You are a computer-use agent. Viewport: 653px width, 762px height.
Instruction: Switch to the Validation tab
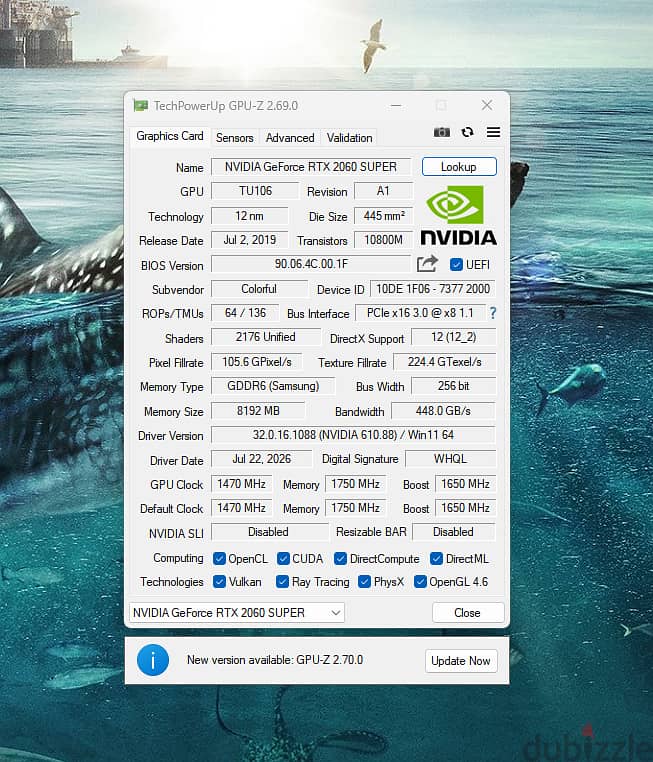pos(349,138)
